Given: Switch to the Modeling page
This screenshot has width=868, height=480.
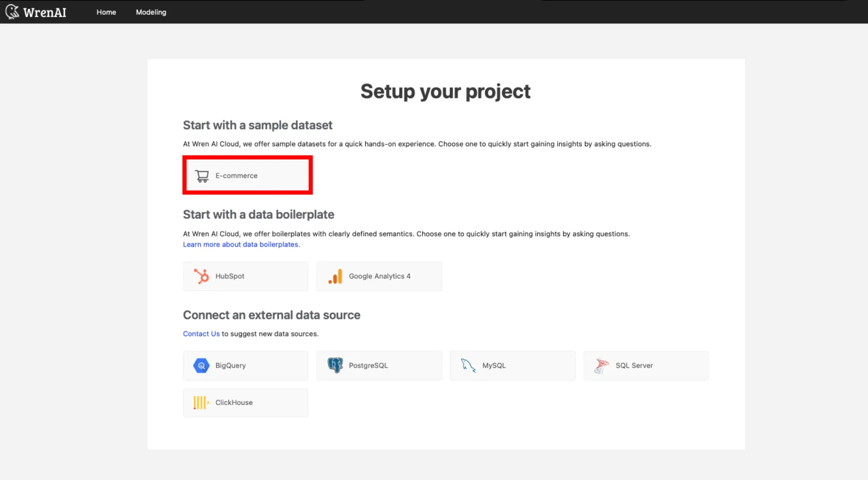Looking at the screenshot, I should tap(151, 12).
